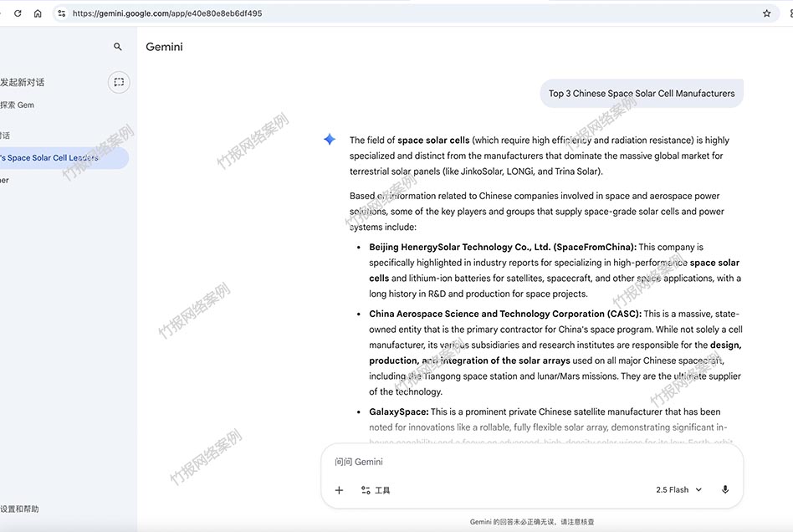Click the user prompt bubble about solar manufacturers

click(x=642, y=94)
